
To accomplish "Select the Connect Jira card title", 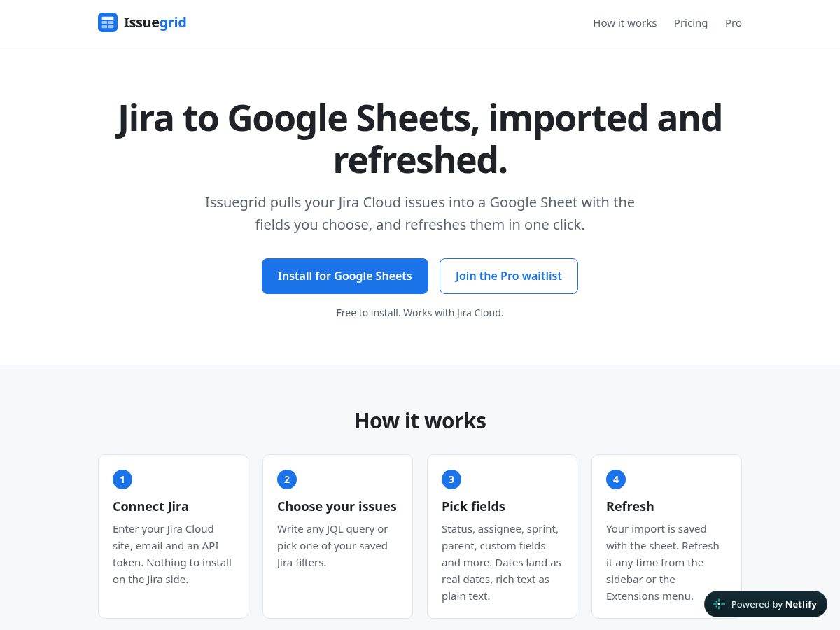I will click(x=150, y=506).
